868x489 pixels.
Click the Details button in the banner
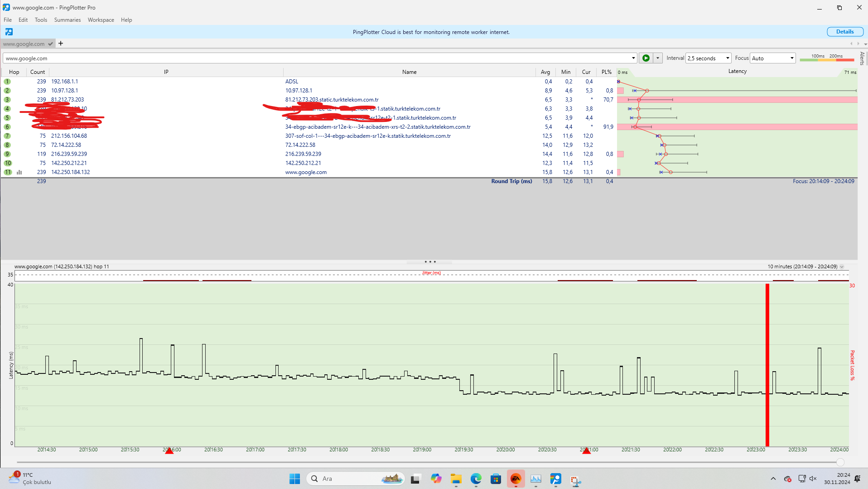845,32
